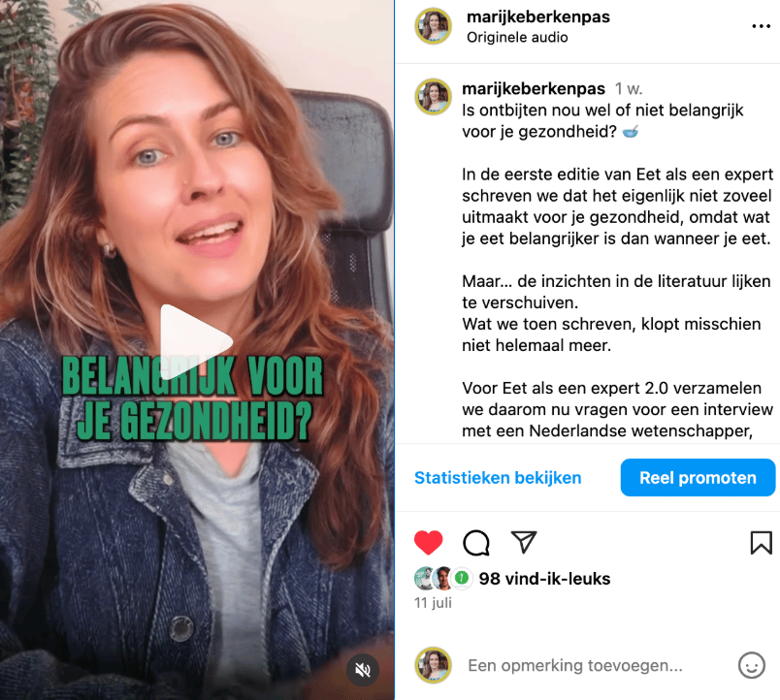This screenshot has width=780, height=700.
Task: Click the header profile avatar
Action: [434, 26]
